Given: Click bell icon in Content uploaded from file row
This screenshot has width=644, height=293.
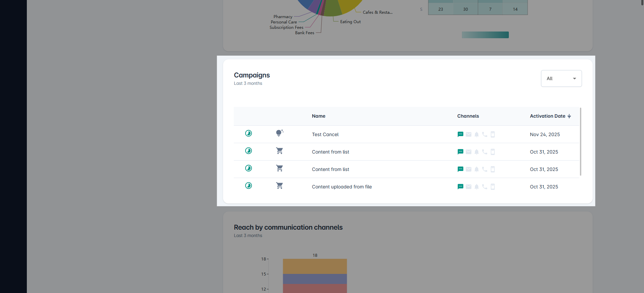Looking at the screenshot, I should (x=477, y=187).
